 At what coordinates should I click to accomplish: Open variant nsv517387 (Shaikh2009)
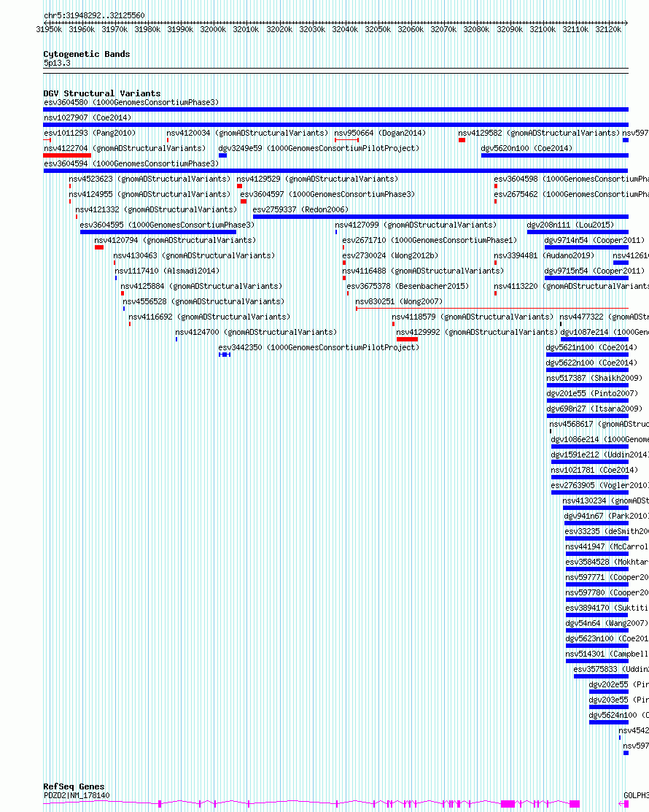click(x=594, y=378)
